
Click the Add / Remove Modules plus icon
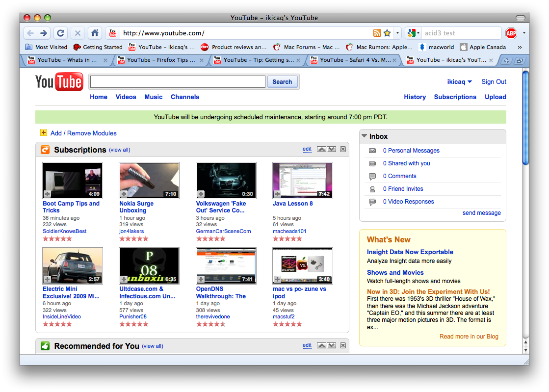[x=44, y=132]
